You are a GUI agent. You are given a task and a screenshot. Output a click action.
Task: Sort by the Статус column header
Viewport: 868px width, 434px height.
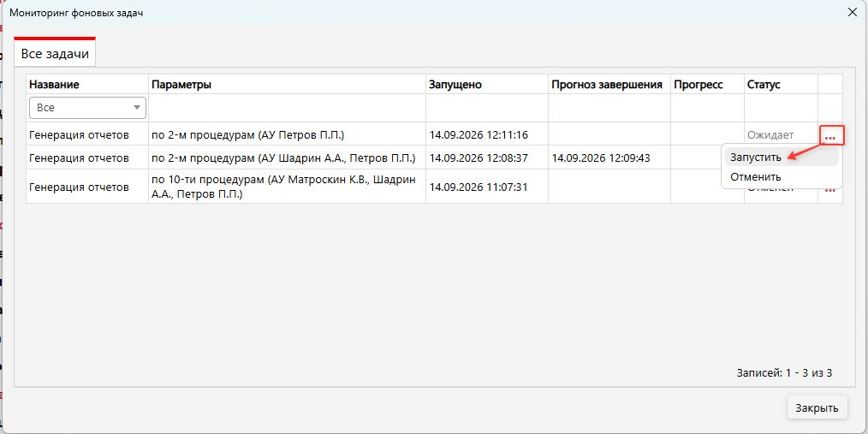coord(781,84)
